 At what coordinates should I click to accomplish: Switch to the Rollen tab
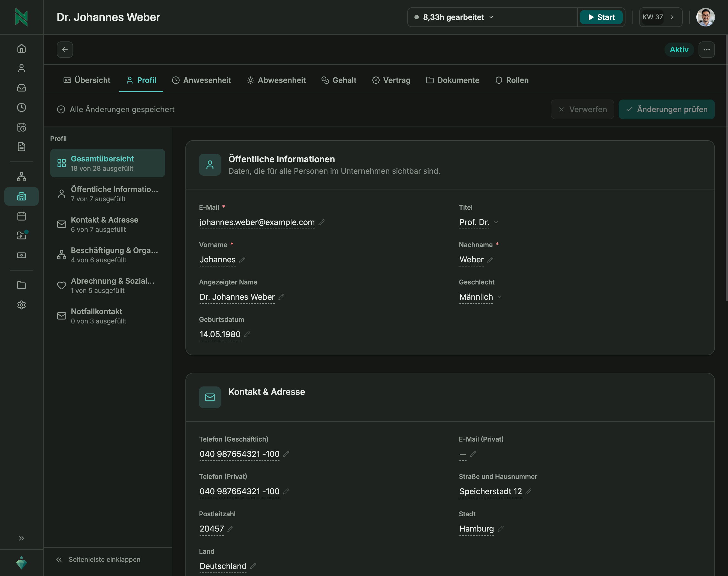click(x=512, y=80)
